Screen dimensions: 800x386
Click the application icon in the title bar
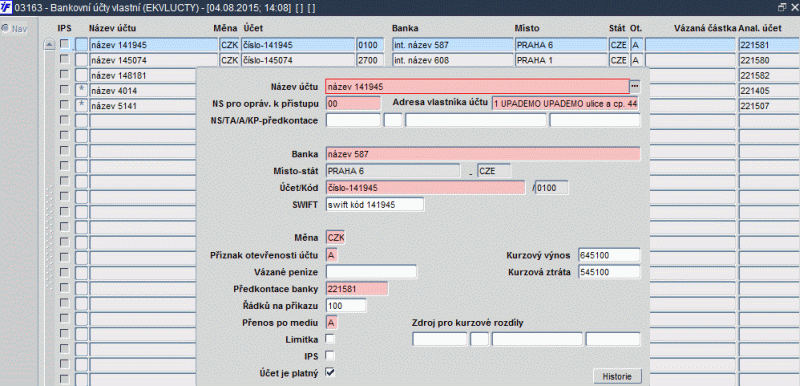point(7,8)
